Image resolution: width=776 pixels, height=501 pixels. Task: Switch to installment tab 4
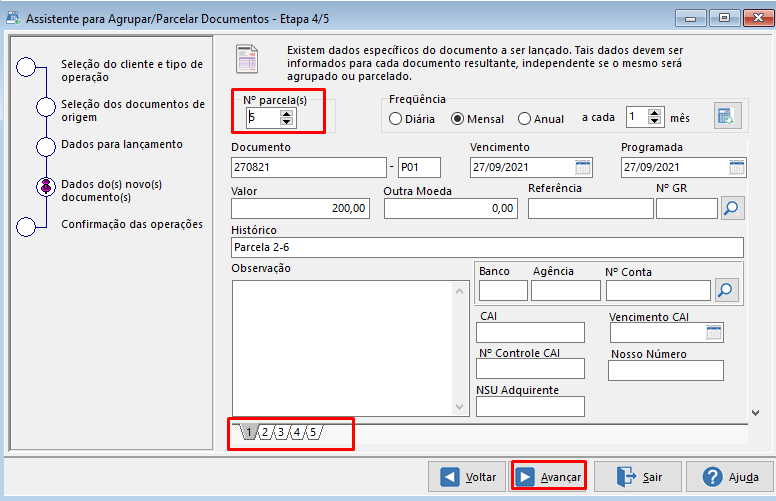click(297, 432)
